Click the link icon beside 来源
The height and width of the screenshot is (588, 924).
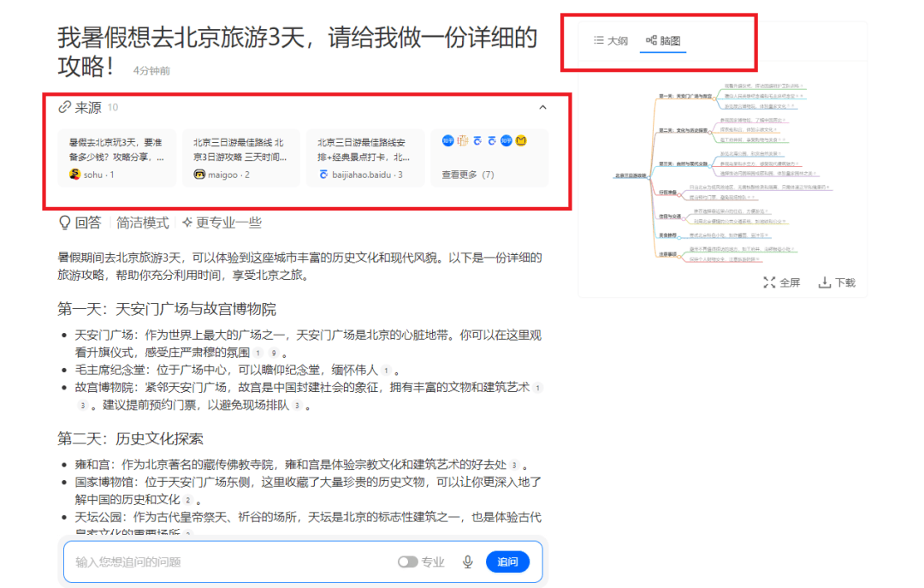(x=64, y=108)
